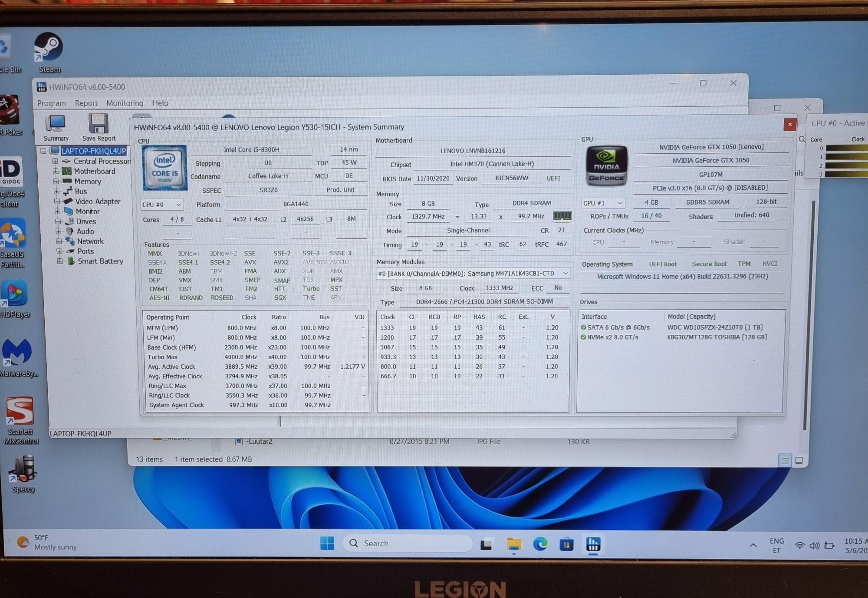Click the ENG ET language indicator
868x598 pixels.
(776, 545)
